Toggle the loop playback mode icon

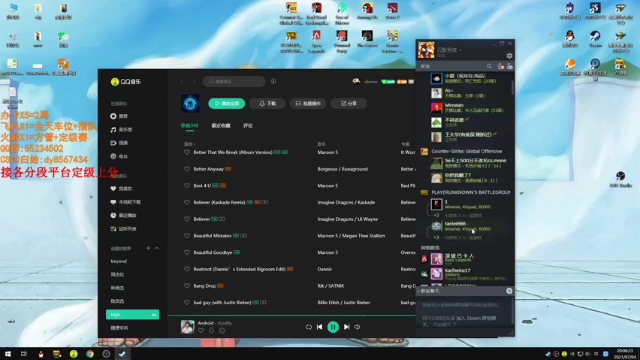(x=309, y=327)
